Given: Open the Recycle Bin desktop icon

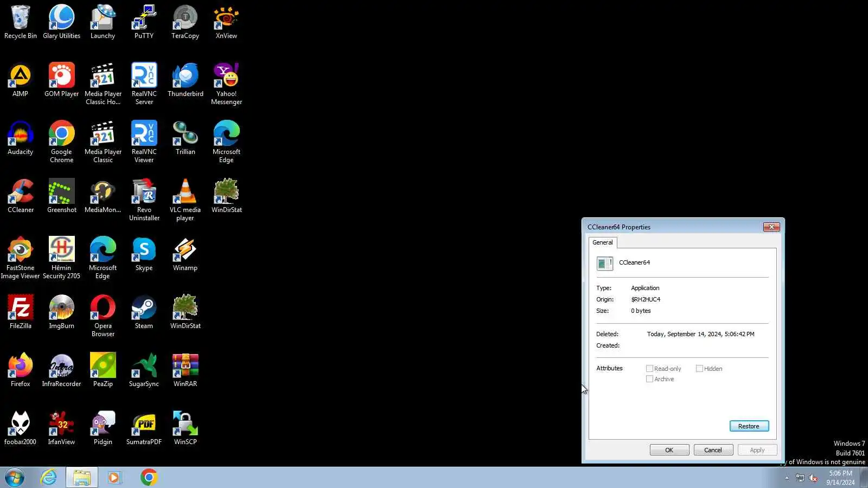Looking at the screenshot, I should 21,23.
